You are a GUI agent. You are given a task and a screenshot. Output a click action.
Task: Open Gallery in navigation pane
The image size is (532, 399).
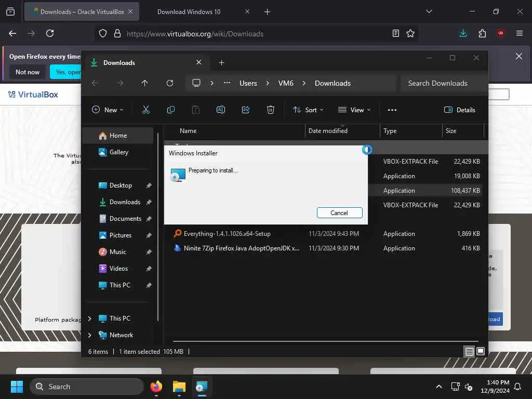pyautogui.click(x=118, y=152)
